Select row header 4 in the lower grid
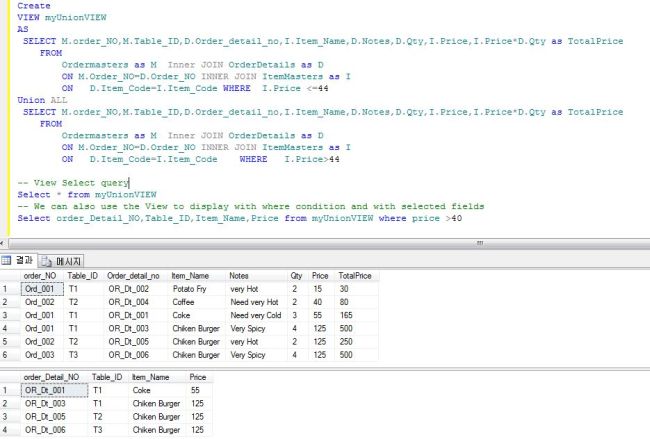 (x=10, y=430)
